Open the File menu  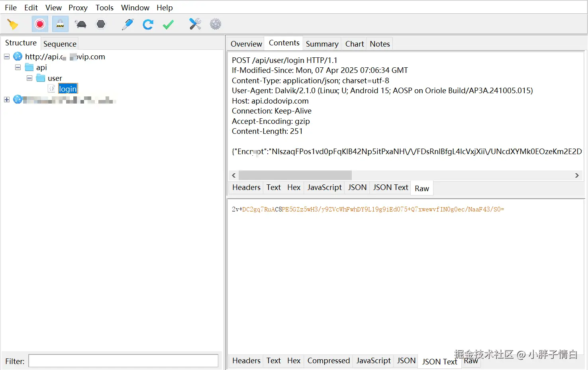tap(11, 8)
